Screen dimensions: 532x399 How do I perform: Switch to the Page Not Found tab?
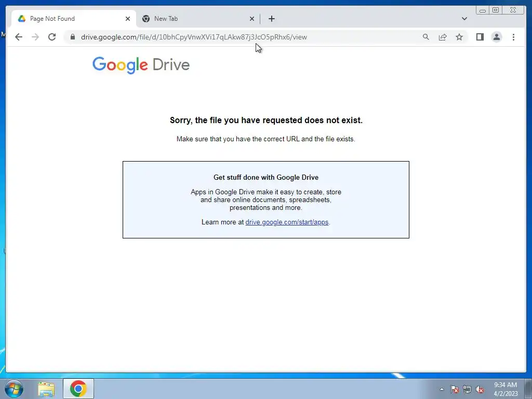(x=74, y=19)
